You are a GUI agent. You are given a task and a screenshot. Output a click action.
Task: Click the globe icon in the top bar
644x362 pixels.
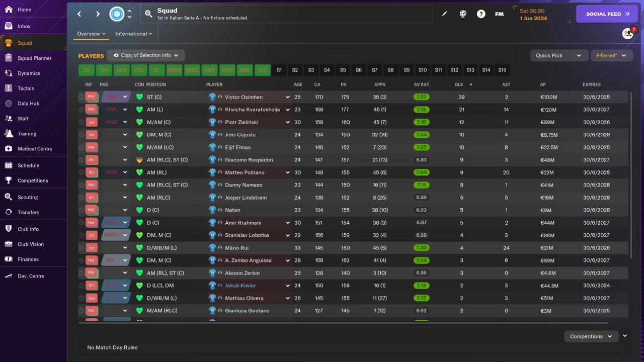coord(463,14)
